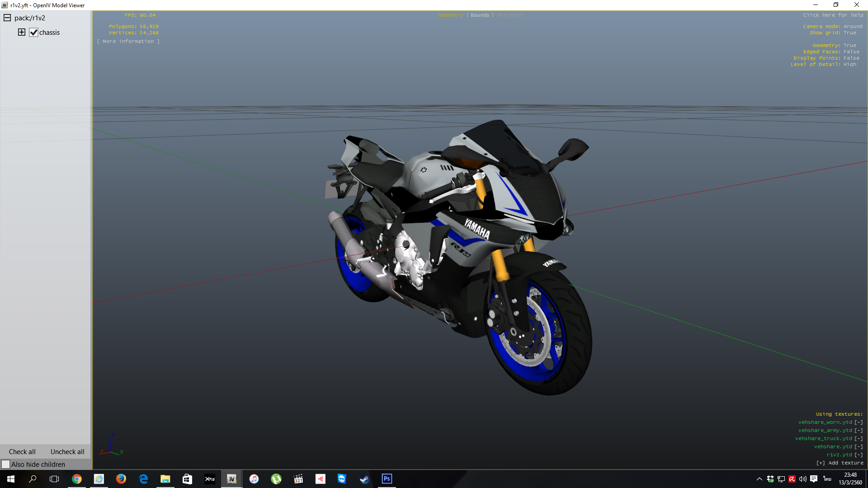Uncheck the chassis visibility checkbox
868x488 pixels.
tap(34, 33)
